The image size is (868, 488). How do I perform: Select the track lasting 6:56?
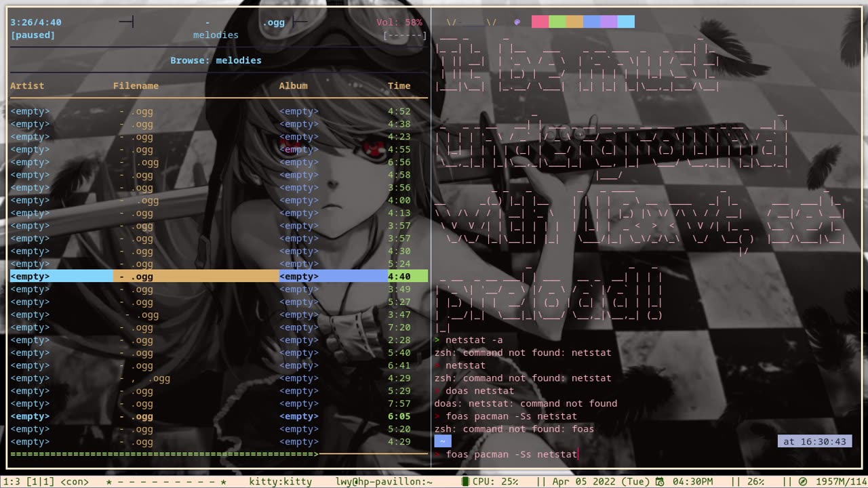point(219,162)
